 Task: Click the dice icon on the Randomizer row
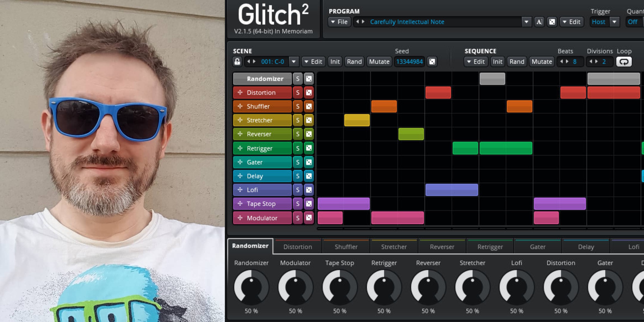tap(309, 79)
